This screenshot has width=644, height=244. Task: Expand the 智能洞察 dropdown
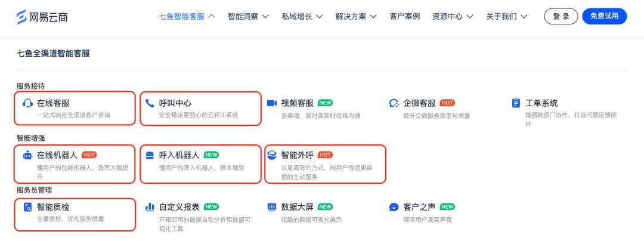tap(248, 16)
